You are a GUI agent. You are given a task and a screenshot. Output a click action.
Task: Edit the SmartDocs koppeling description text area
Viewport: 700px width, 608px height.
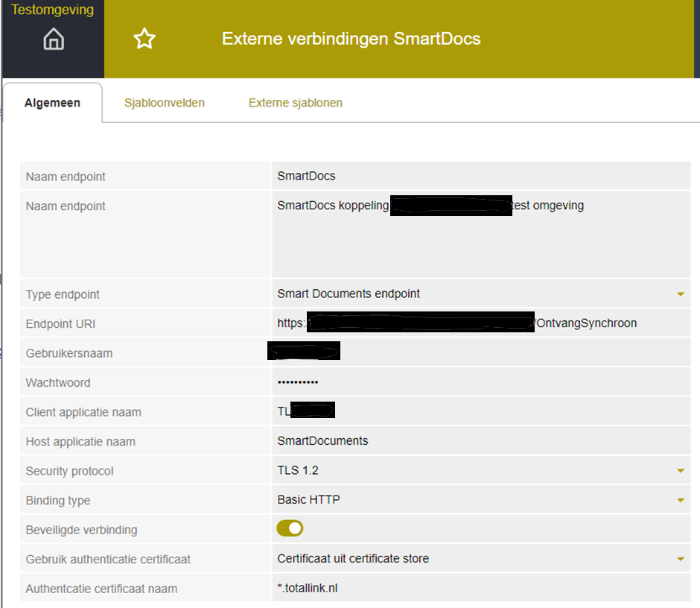click(481, 235)
